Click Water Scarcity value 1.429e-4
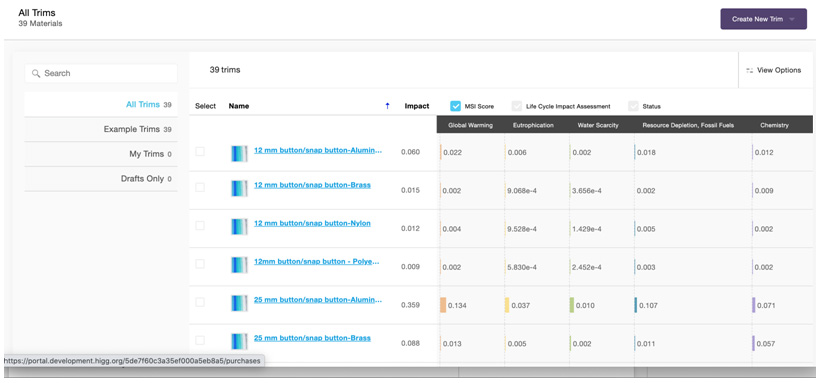This screenshot has height=383, width=818. (587, 229)
